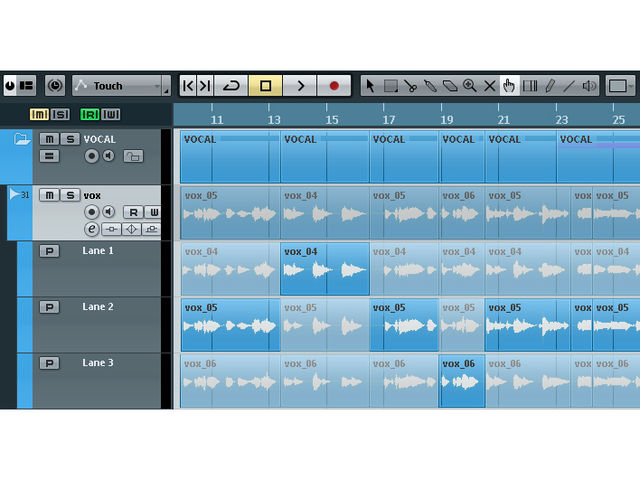This screenshot has height=480, width=640.
Task: Click bar 17 on the ruler
Action: [389, 120]
